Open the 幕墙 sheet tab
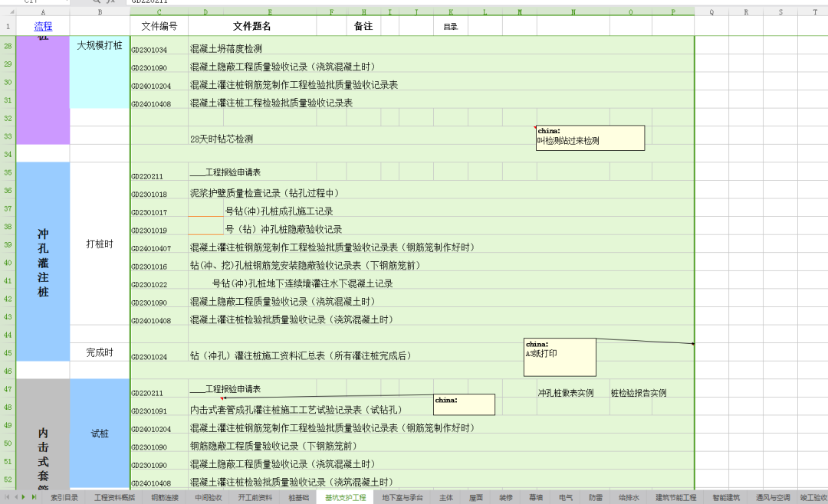Image resolution: width=828 pixels, height=504 pixels. (x=536, y=498)
